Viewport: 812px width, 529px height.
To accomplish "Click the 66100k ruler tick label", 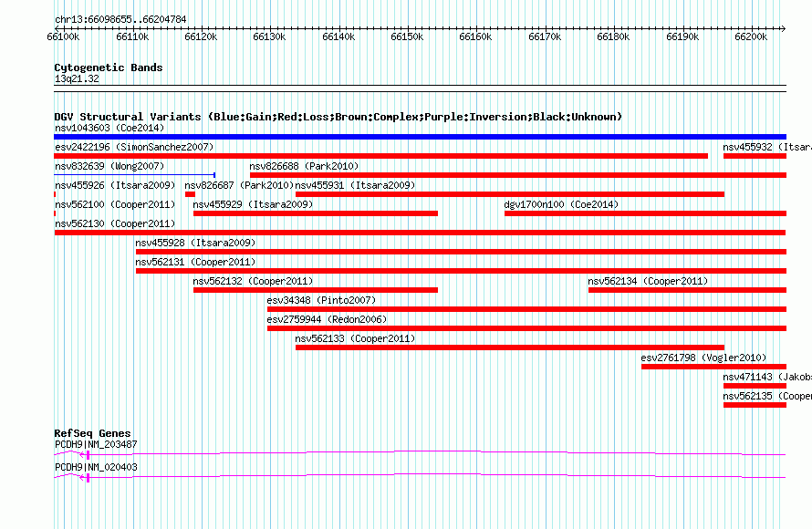I will [63, 36].
